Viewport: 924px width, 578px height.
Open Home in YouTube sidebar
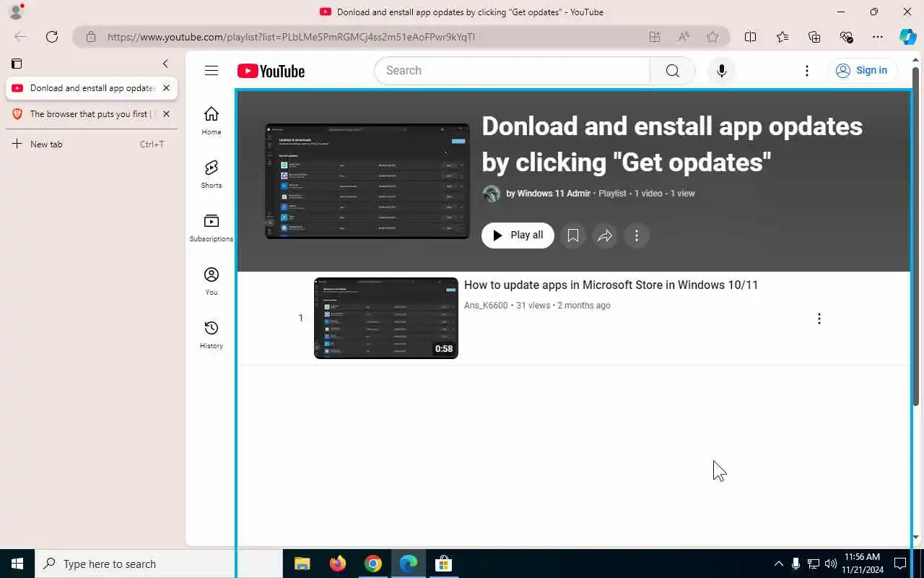pyautogui.click(x=212, y=121)
